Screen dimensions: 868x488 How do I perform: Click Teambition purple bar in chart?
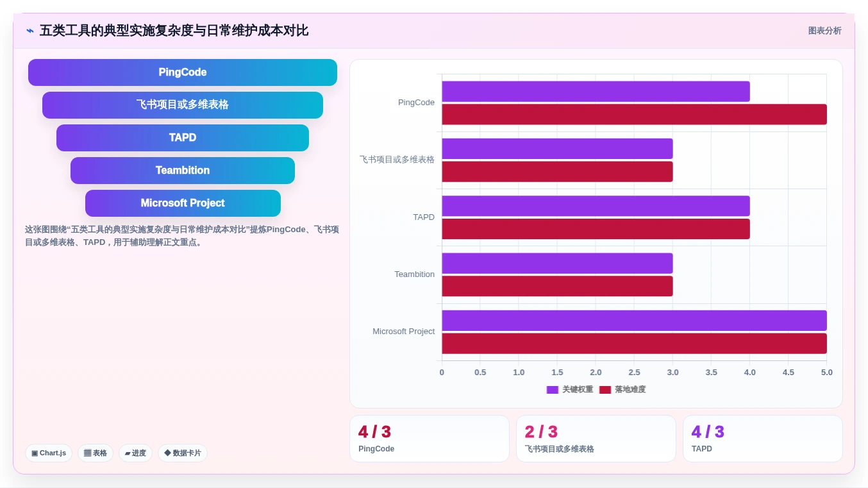pyautogui.click(x=557, y=264)
